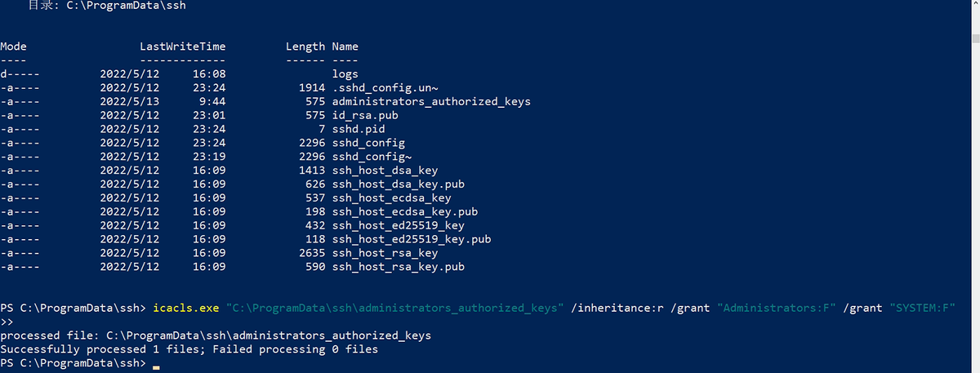Click the ssh_host_rsa_key.pub file name
The width and height of the screenshot is (980, 373).
[x=399, y=267]
